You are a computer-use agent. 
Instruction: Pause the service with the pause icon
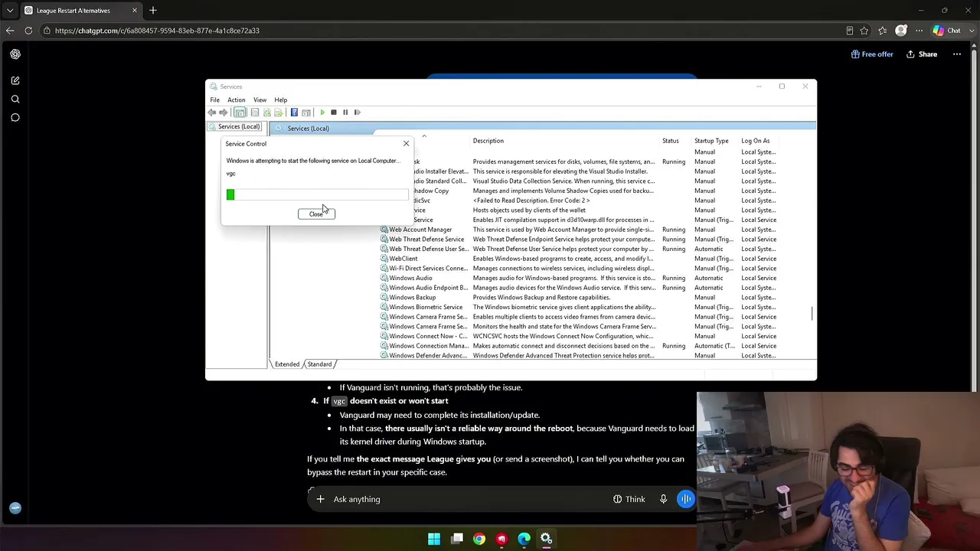(x=345, y=112)
